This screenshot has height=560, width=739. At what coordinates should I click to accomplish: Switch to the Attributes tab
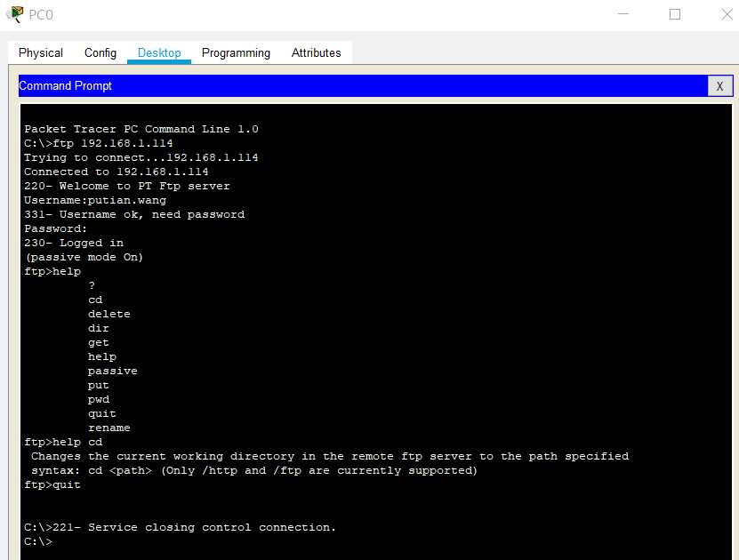[316, 52]
